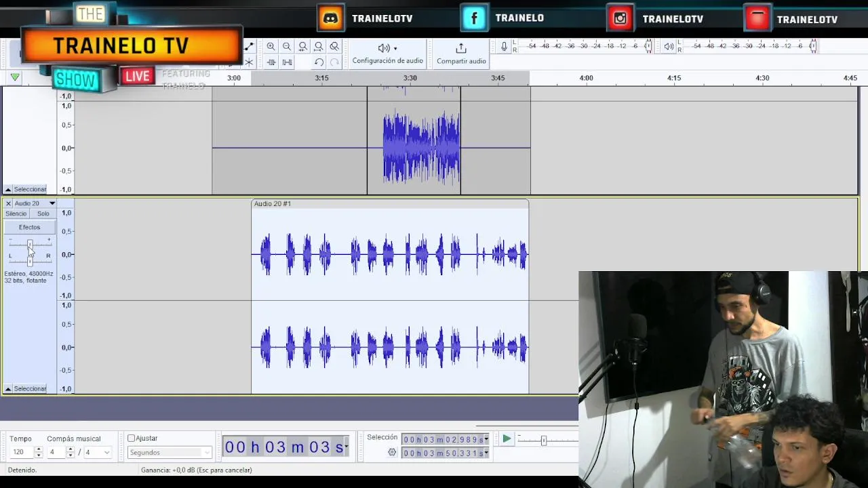Open selection end time format arrow
The image size is (868, 488).
pyautogui.click(x=486, y=453)
